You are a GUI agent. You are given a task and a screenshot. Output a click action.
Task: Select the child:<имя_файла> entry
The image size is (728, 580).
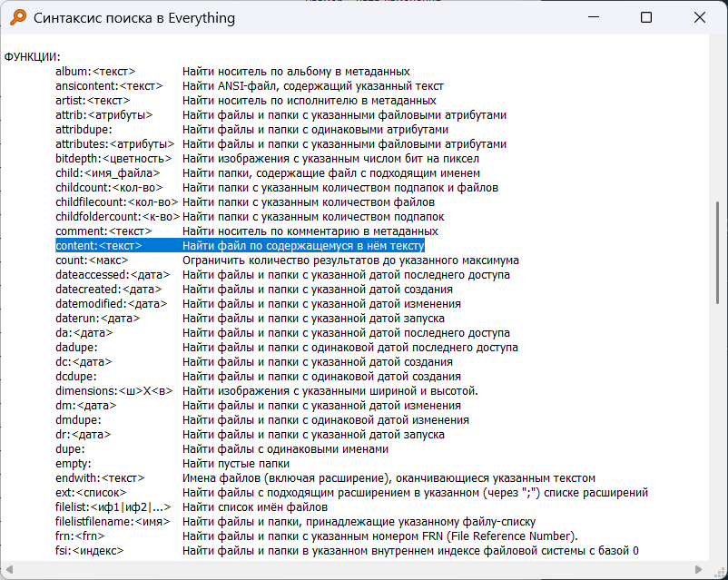(x=108, y=173)
